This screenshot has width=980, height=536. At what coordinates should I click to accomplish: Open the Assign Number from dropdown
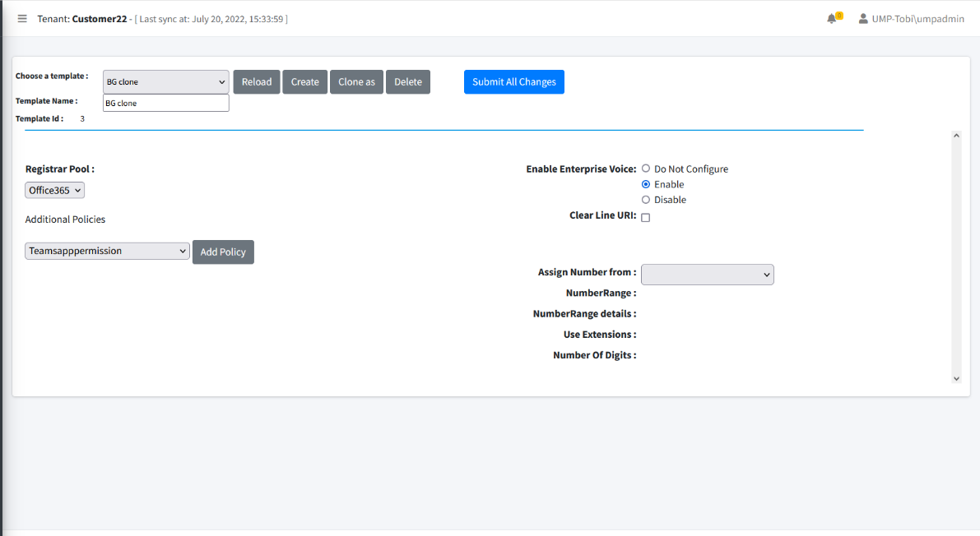click(707, 275)
